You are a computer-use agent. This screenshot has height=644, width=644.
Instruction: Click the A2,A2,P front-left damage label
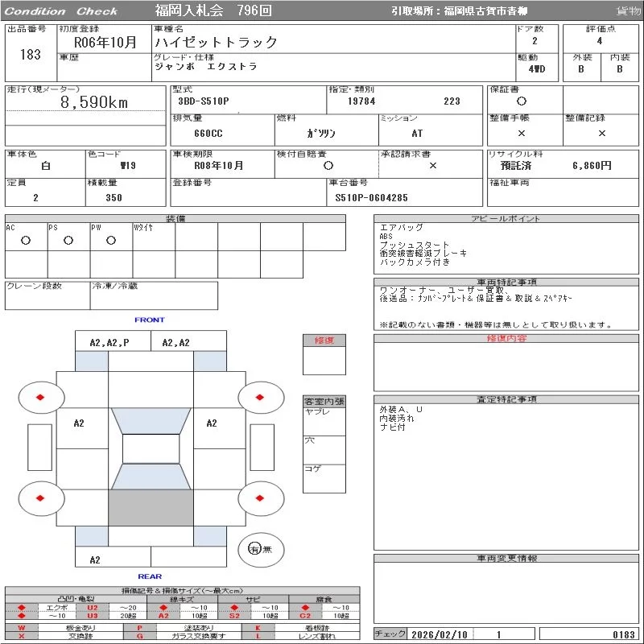pos(109,343)
